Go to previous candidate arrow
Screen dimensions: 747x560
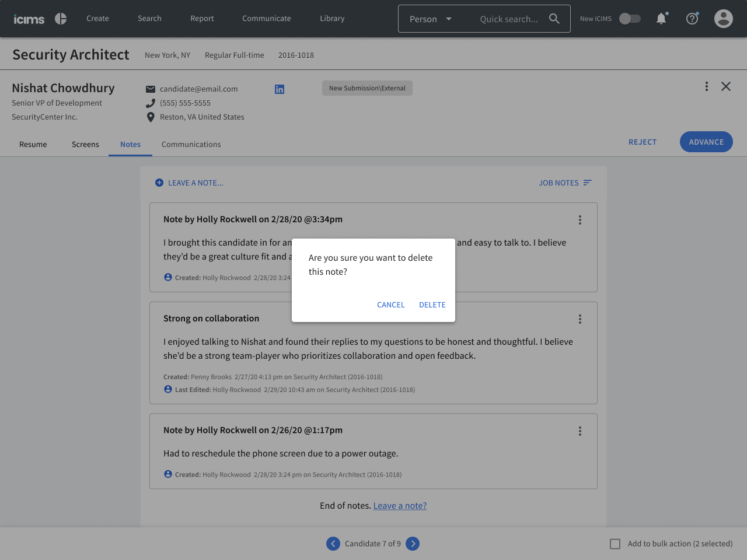click(333, 544)
